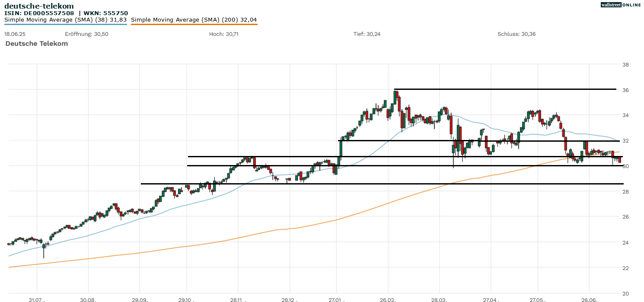Click the wallstreet ONLINE logo
644x302 pixels.
click(x=621, y=5)
